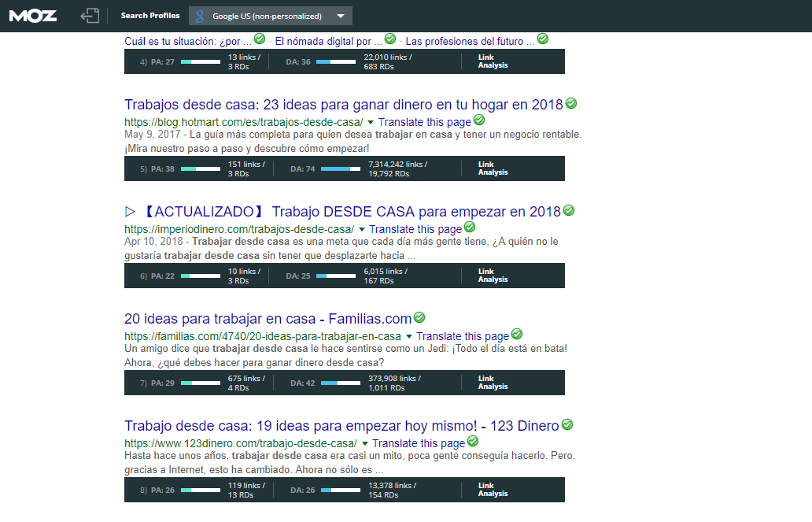Image resolution: width=812 pixels, height=522 pixels.
Task: Click the green checkmark beside the 123 Dinero title
Action: [567, 425]
